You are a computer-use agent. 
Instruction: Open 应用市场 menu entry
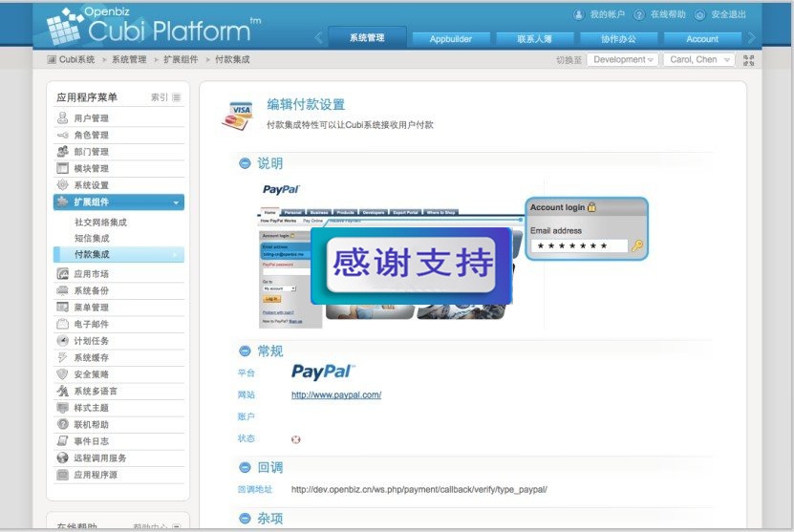coord(118,274)
